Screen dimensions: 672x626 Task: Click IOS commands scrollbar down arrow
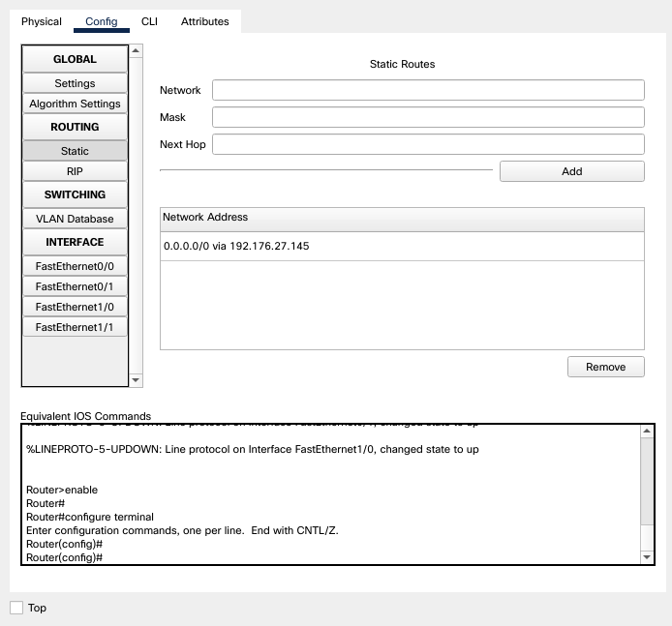tap(647, 557)
